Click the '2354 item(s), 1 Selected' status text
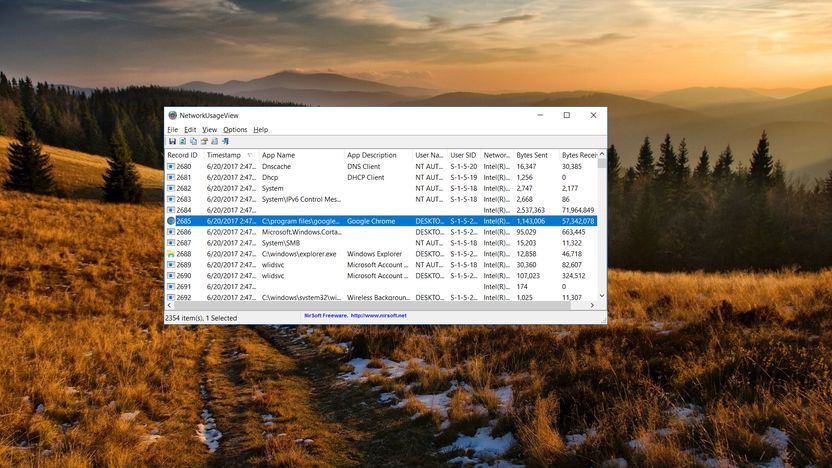Image resolution: width=832 pixels, height=468 pixels. [201, 318]
